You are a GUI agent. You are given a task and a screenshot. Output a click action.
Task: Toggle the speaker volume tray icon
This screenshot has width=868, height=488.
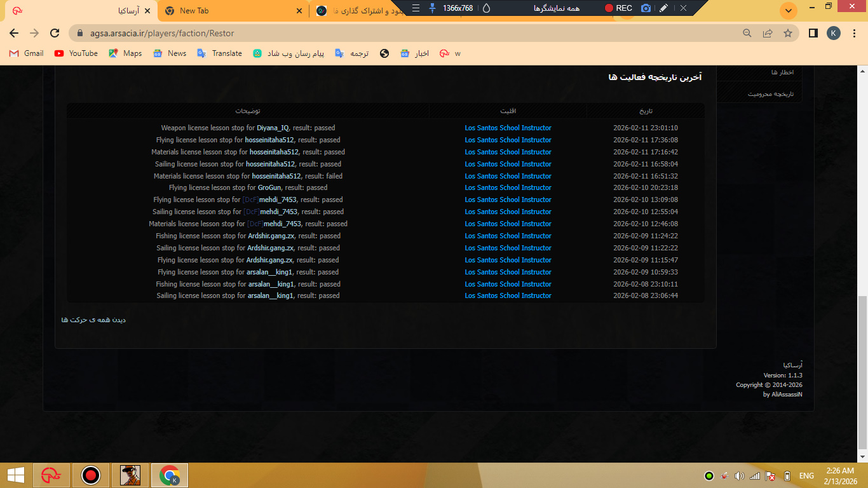click(739, 476)
